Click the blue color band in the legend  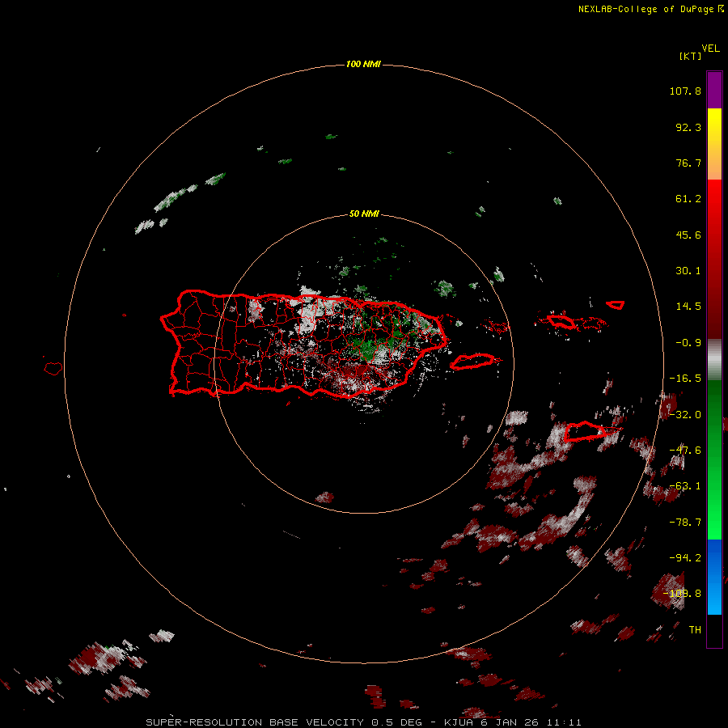[714, 577]
